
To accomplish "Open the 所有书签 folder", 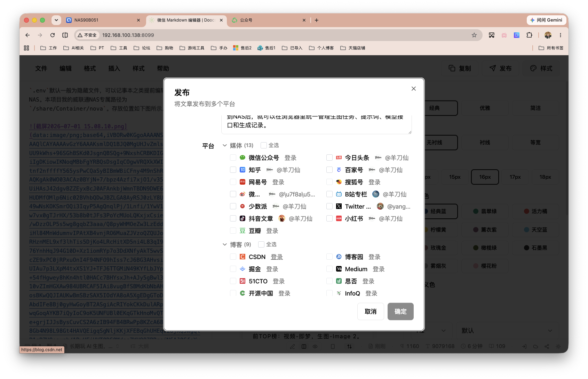I will point(551,48).
